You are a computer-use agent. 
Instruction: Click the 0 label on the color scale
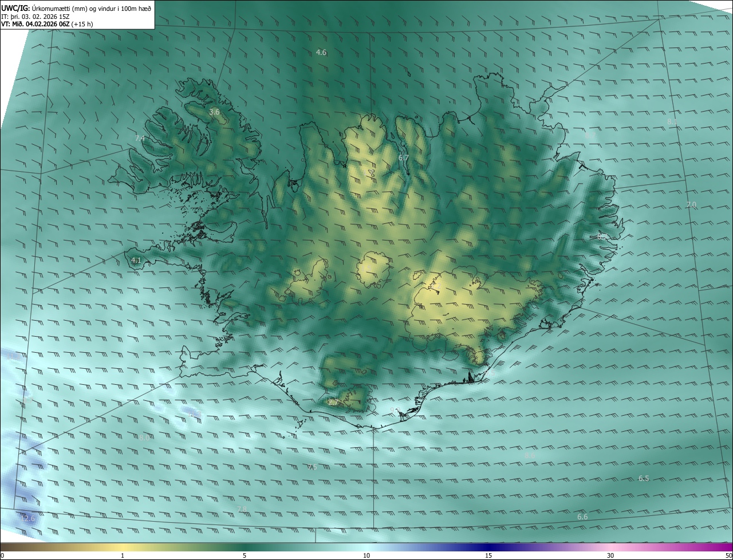[2, 555]
